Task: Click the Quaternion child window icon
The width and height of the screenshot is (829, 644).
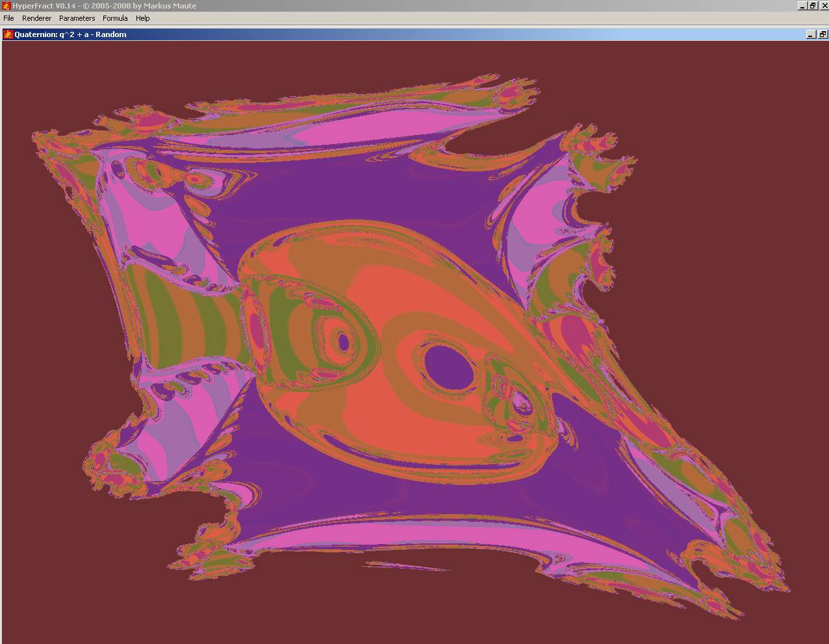Action: 8,34
